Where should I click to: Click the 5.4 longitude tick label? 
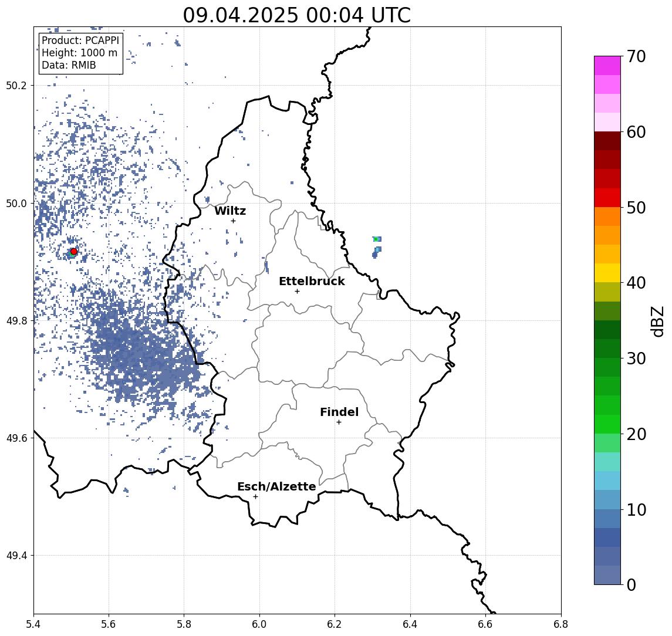pos(34,624)
